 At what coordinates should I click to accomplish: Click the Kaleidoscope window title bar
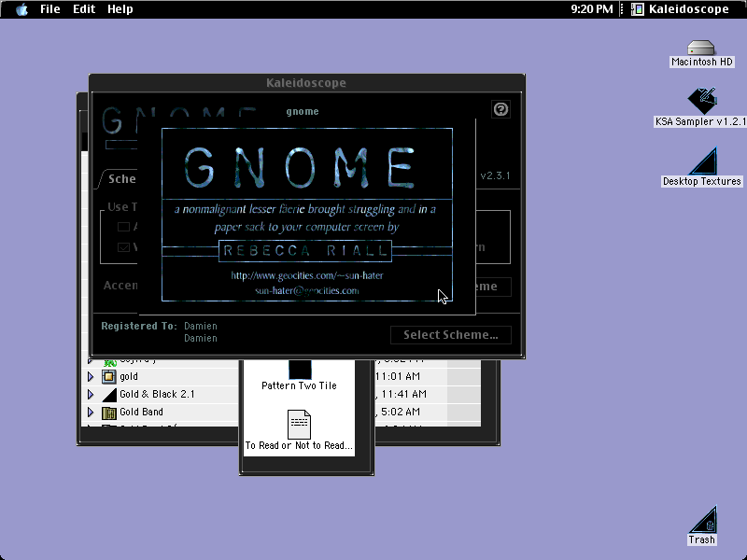[x=307, y=82]
